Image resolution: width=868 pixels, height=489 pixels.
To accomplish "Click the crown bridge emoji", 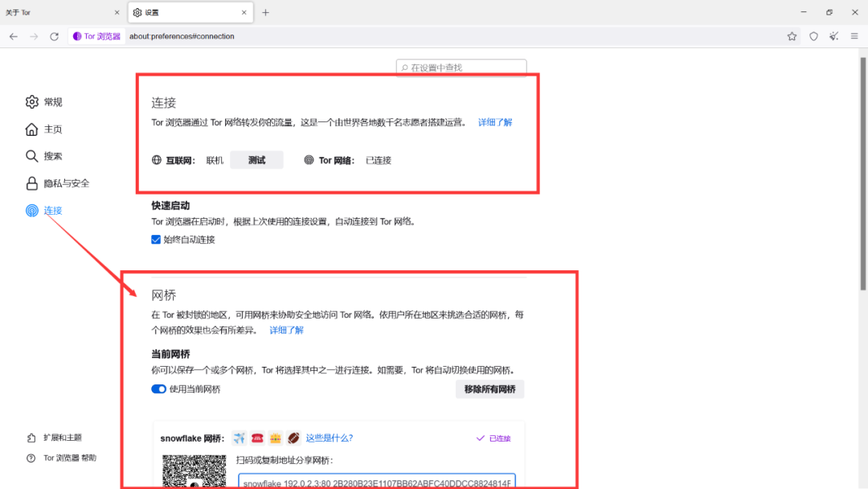I will click(x=276, y=438).
